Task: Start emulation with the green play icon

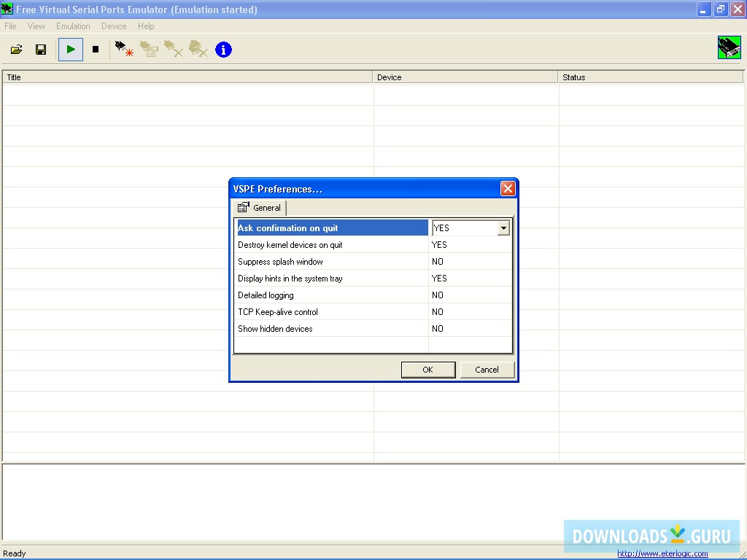Action: tap(70, 49)
